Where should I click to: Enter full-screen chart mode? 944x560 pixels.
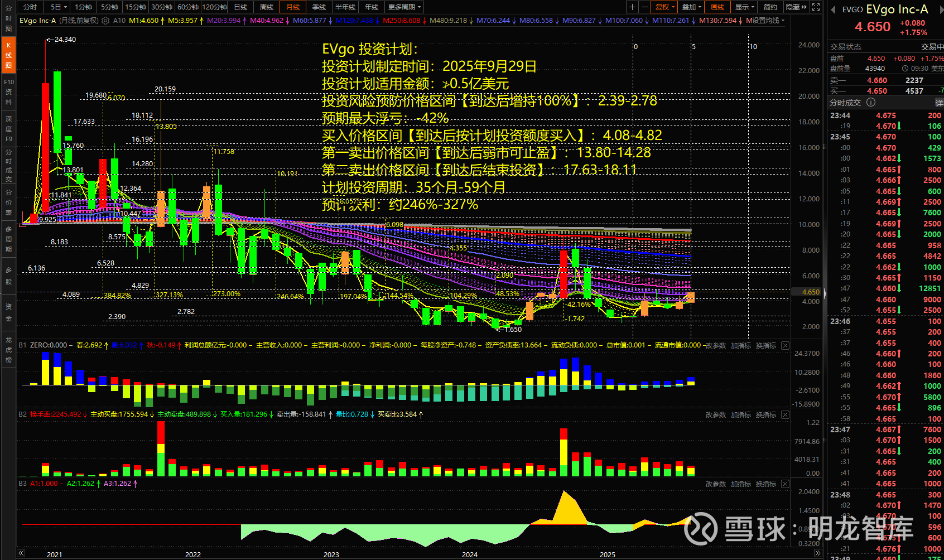(816, 7)
